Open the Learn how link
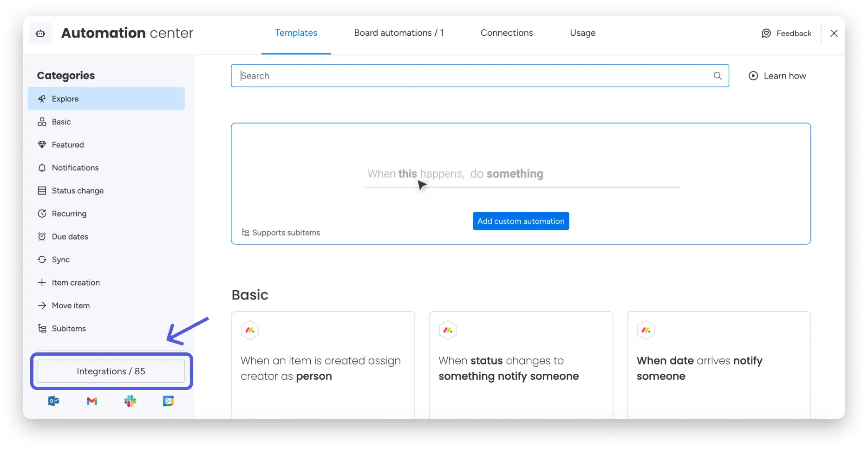 (785, 76)
